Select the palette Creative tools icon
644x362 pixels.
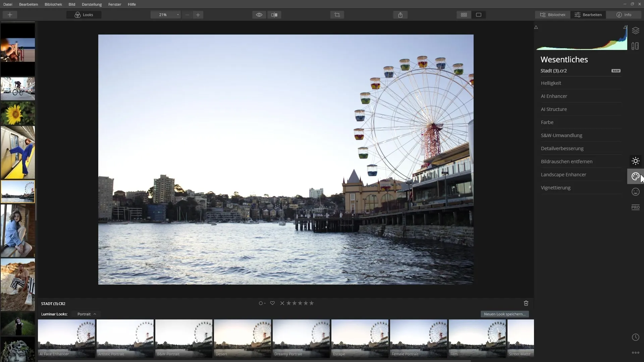pos(635,176)
